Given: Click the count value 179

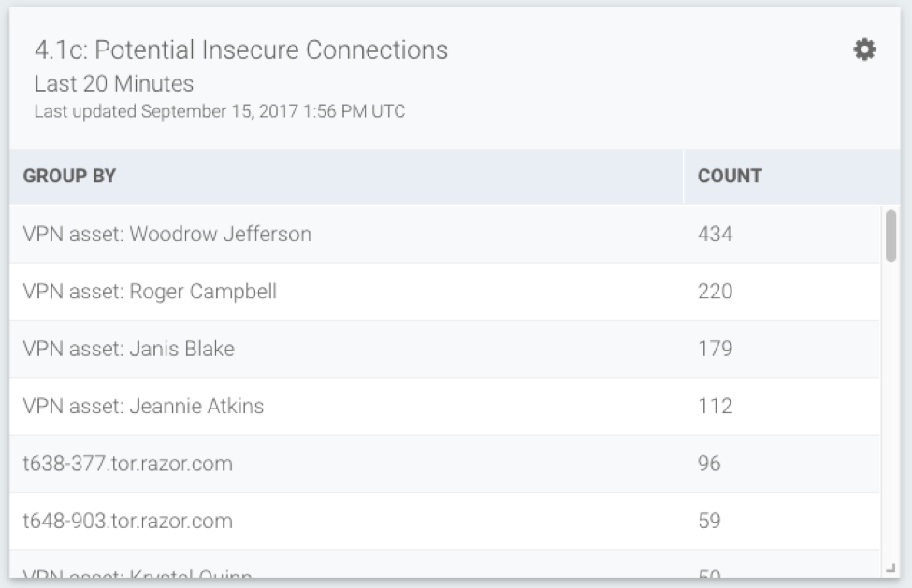Looking at the screenshot, I should (x=715, y=349).
